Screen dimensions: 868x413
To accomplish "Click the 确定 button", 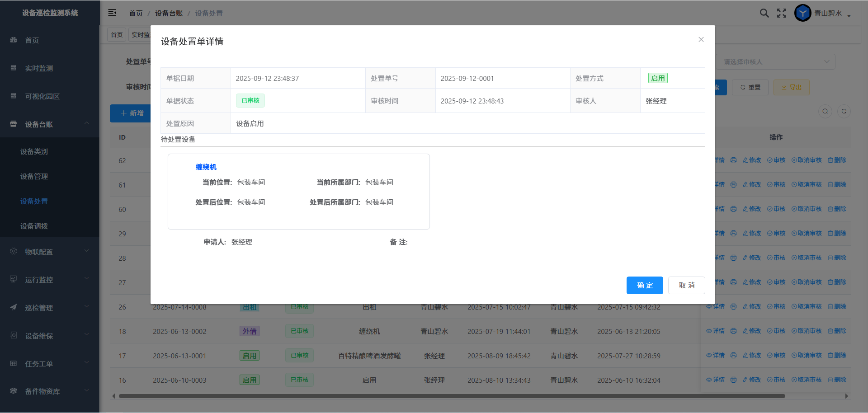I will coord(644,285).
